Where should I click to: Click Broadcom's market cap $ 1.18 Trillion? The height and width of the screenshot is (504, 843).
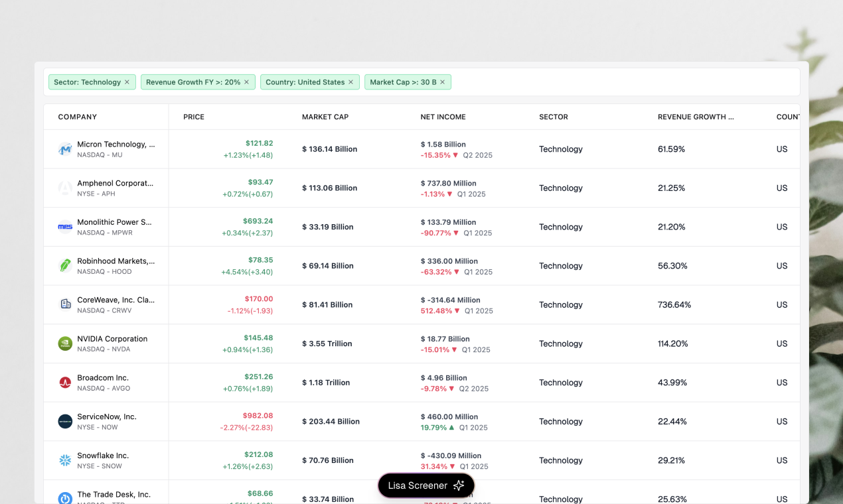(x=326, y=383)
